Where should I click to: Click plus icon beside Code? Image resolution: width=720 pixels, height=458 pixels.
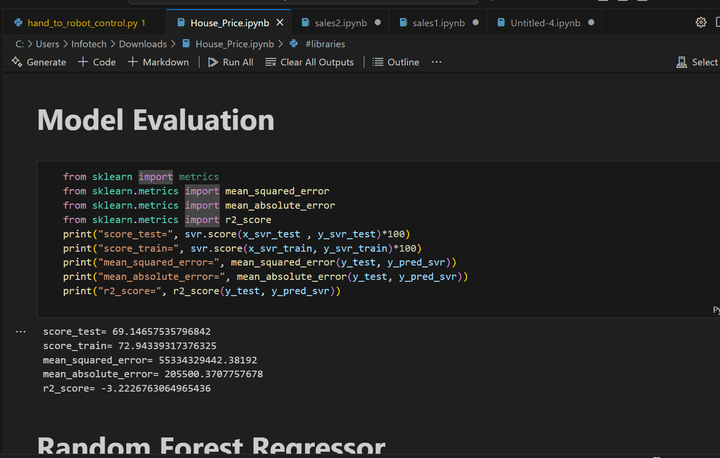pyautogui.click(x=83, y=62)
